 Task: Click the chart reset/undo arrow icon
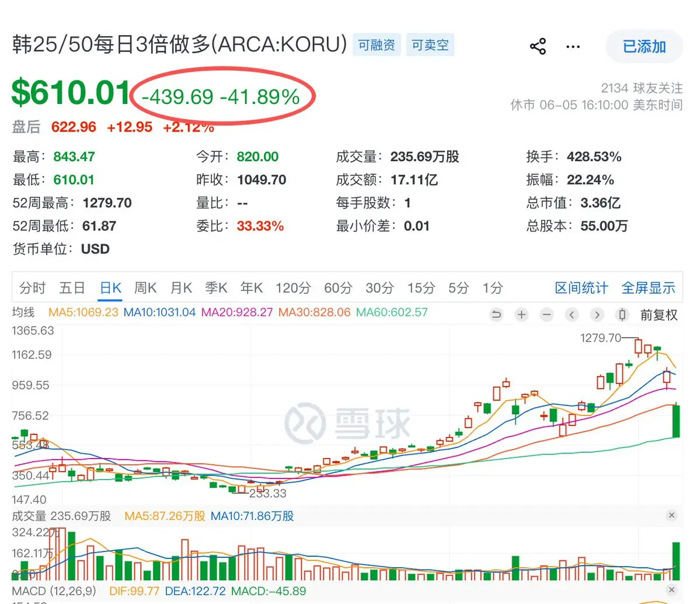496,315
